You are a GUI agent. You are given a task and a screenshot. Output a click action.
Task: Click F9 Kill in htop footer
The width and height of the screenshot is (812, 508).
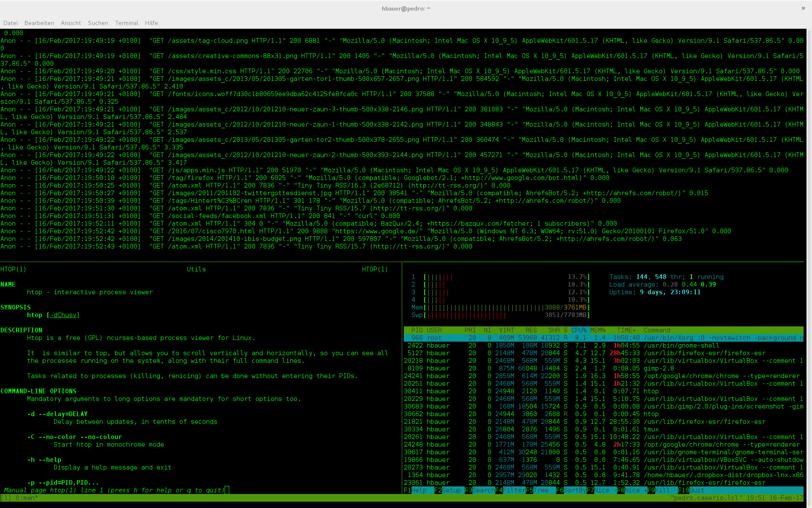pyautogui.click(x=662, y=490)
